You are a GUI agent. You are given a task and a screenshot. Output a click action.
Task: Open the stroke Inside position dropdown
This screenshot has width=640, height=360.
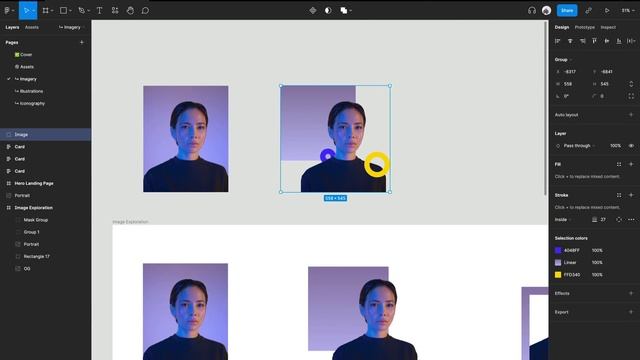coord(562,220)
